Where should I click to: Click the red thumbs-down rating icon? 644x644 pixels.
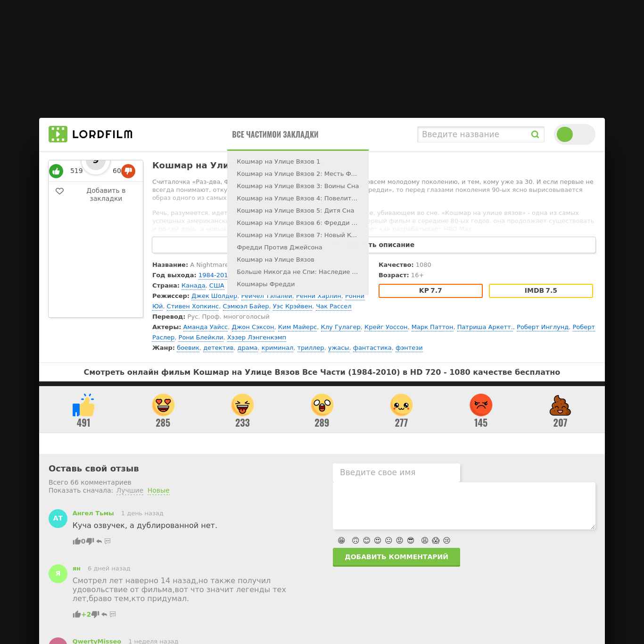click(128, 171)
